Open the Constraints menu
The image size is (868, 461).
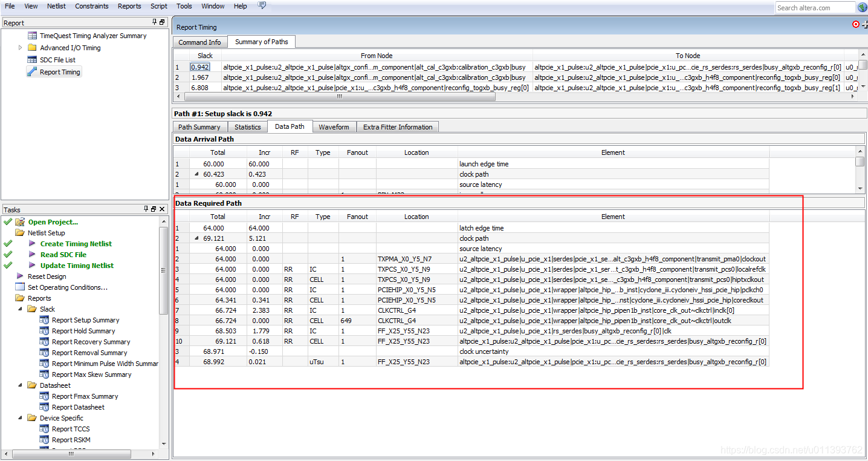[91, 6]
